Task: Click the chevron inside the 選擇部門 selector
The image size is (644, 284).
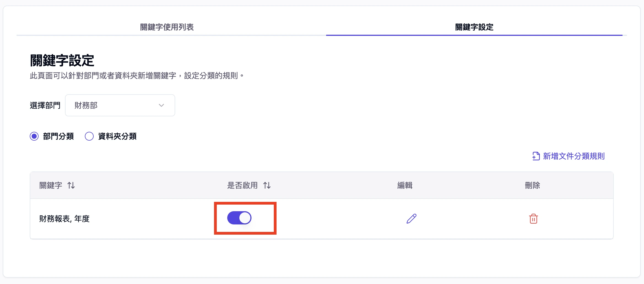Action: pyautogui.click(x=162, y=105)
